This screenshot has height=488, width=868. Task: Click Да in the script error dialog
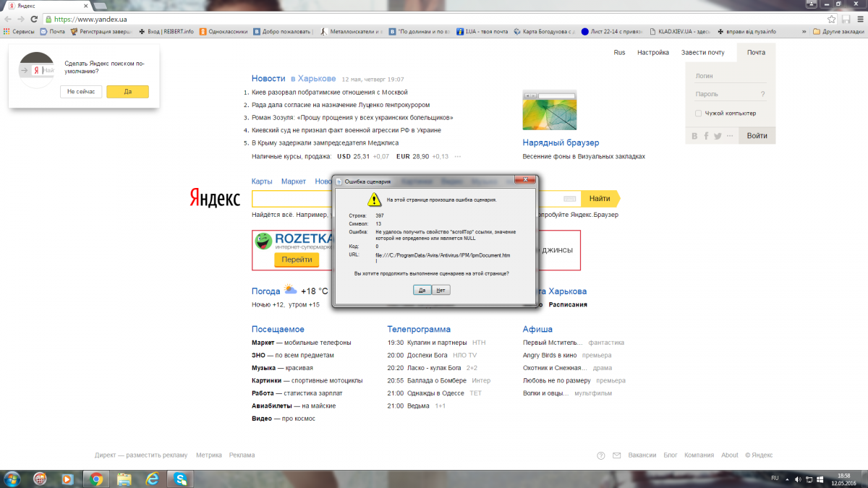click(422, 290)
